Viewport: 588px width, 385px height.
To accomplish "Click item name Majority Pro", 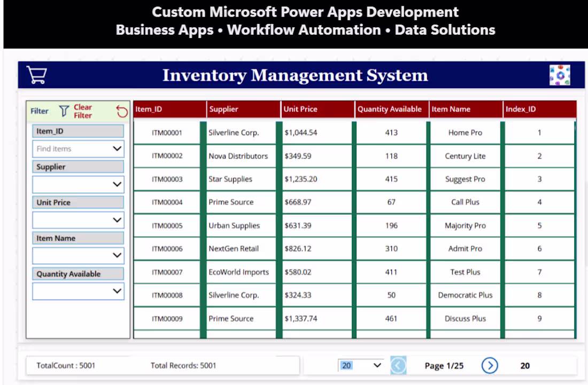I will click(465, 225).
